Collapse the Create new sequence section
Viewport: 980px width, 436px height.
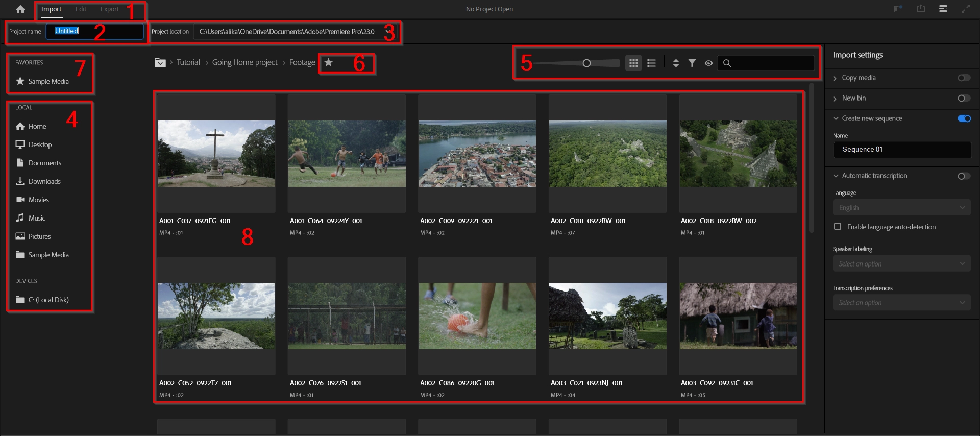836,118
